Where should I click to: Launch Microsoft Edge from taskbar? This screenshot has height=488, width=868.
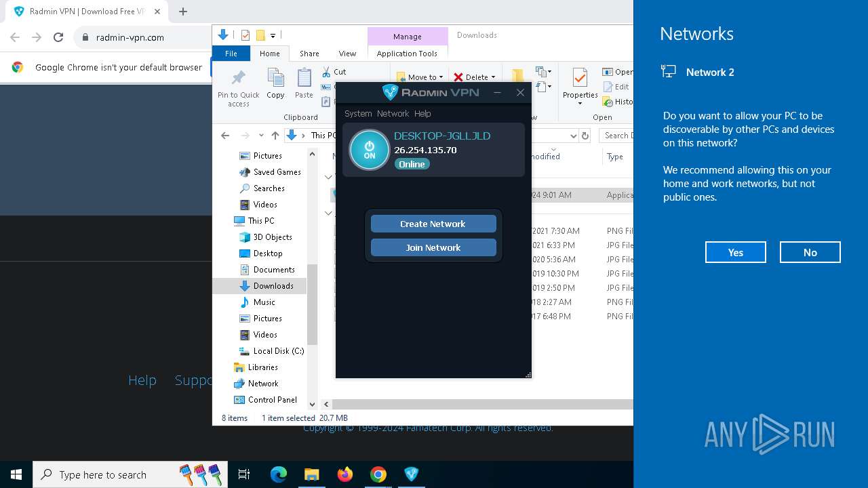point(279,474)
